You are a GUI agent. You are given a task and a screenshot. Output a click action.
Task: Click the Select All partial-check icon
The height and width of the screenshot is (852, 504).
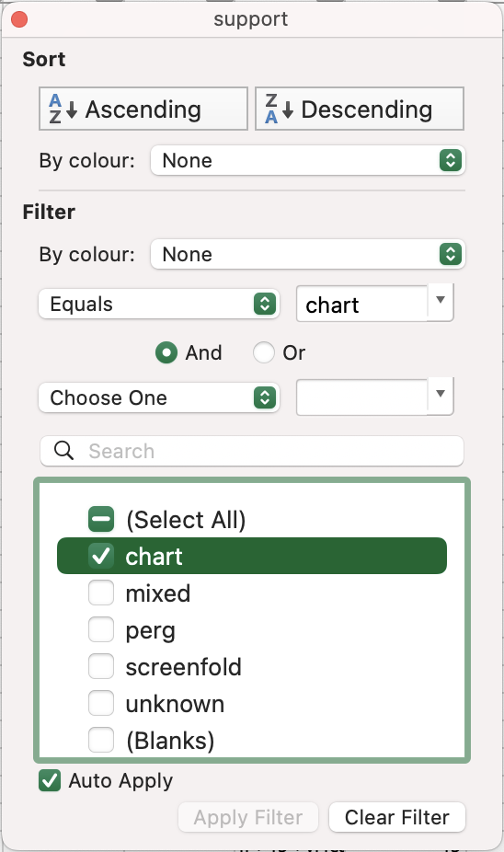(x=101, y=519)
